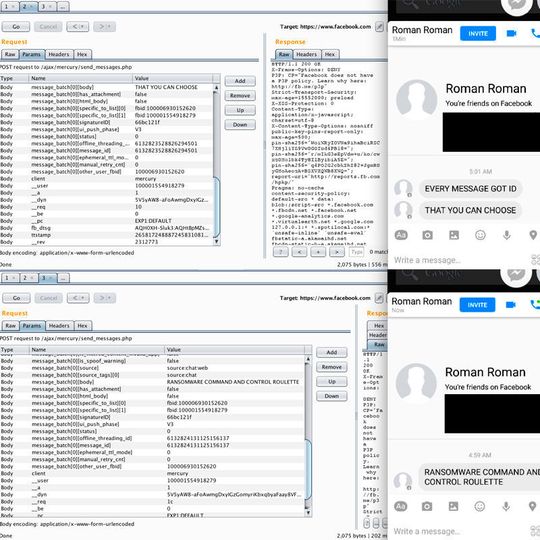Select message_batch[0][is_spoof_warning] row in lower table
Screen dimensions: 540x540
coord(152,361)
